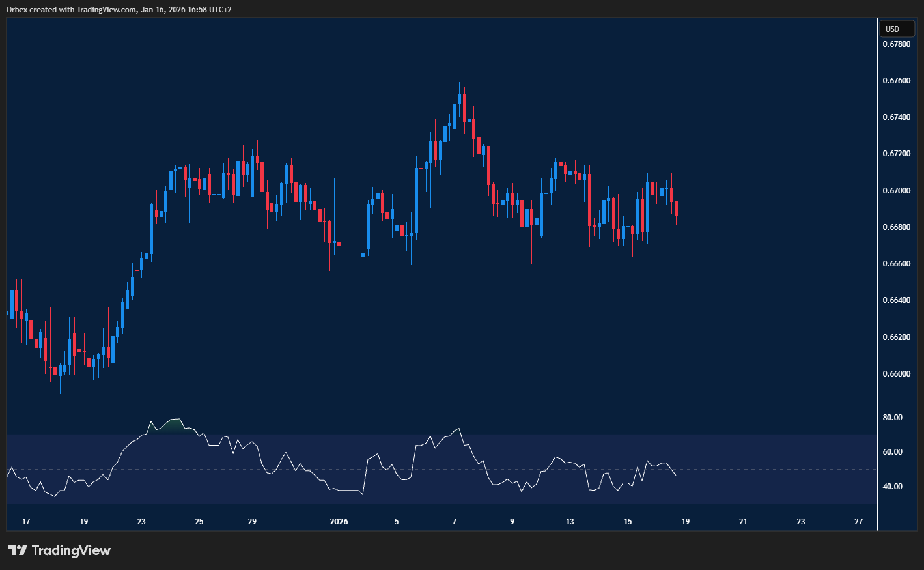
Task: Click the 40.00 RSI scale label
Action: (x=892, y=487)
